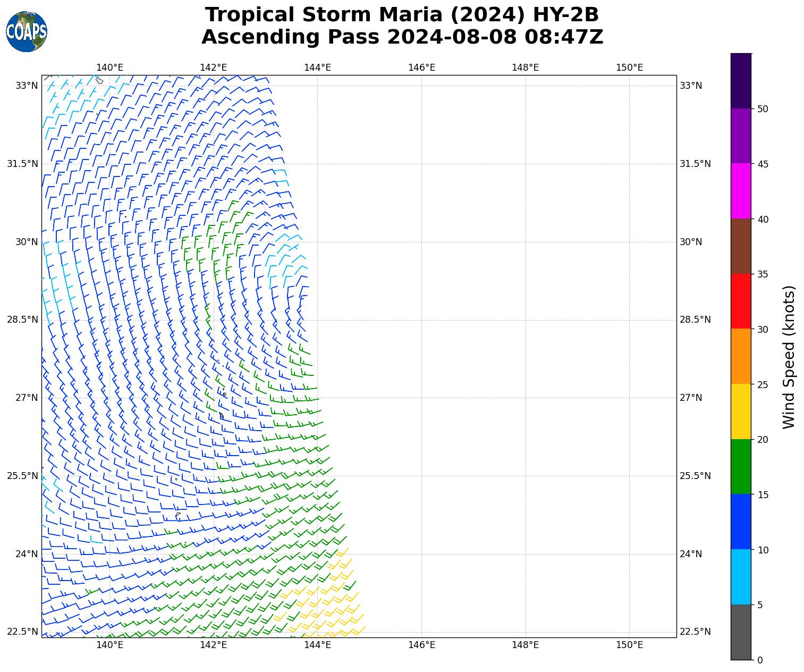Screen dimensions: 804x672
Task: Click the 'Wind Speed (knots)' colorbar label
Action: pos(790,357)
